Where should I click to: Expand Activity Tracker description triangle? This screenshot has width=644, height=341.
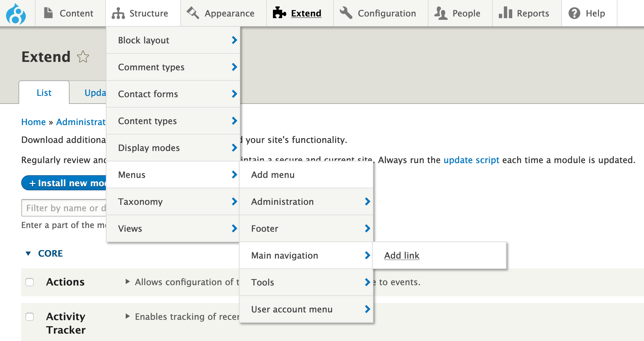[127, 316]
